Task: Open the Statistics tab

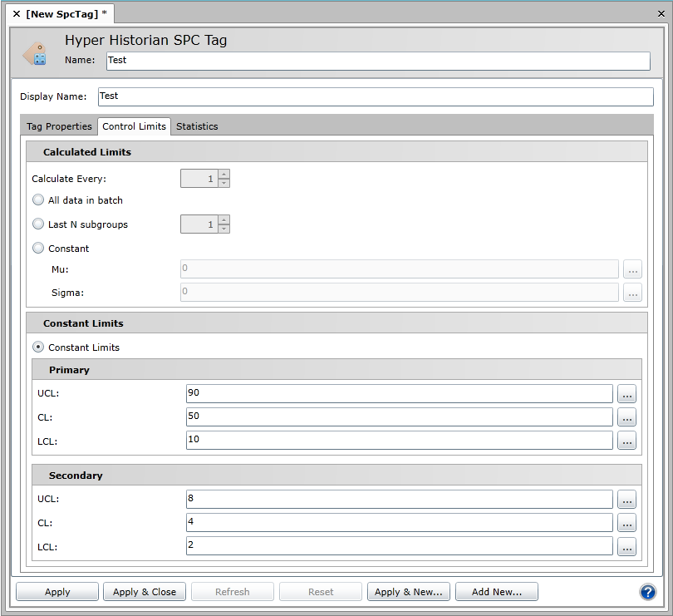Action: (x=197, y=126)
